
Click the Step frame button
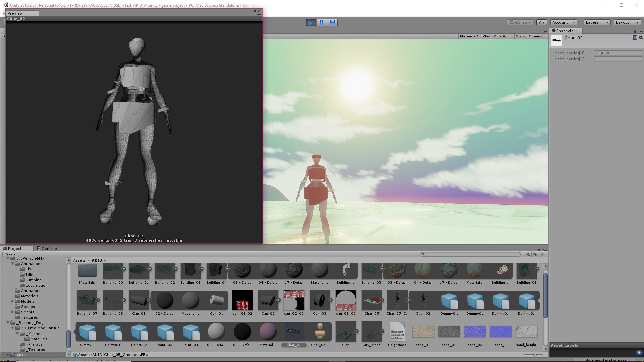(x=332, y=22)
